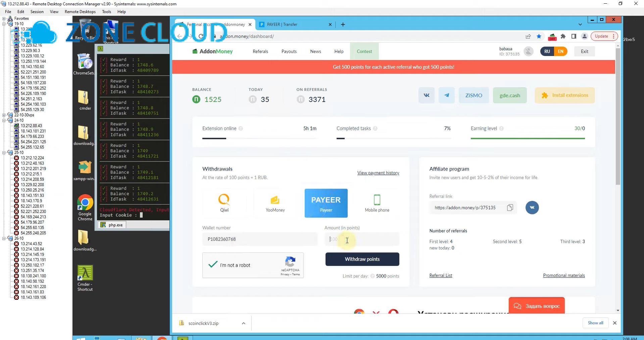
Task: Click the Earning level progress bar
Action: (527, 138)
